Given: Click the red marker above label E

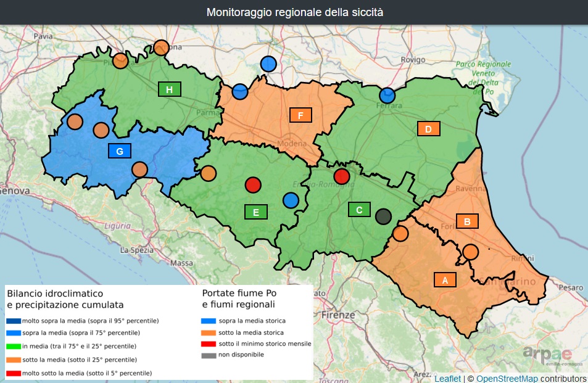Looking at the screenshot, I should pyautogui.click(x=253, y=185).
